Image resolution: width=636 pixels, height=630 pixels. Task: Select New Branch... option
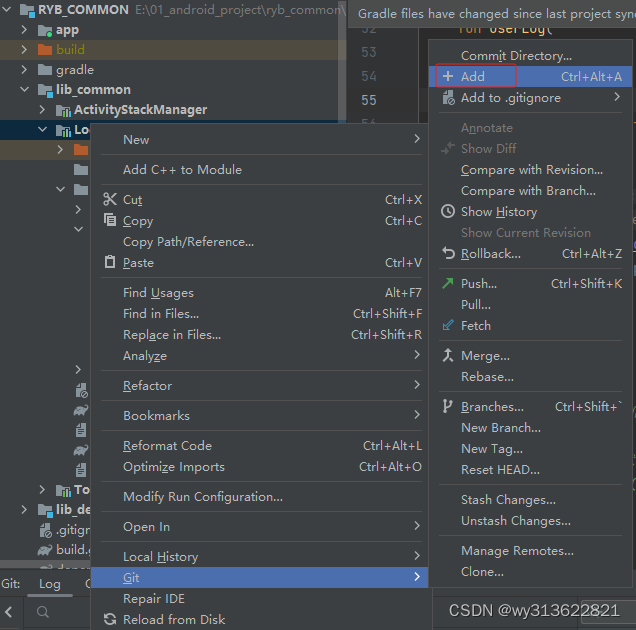(530, 428)
